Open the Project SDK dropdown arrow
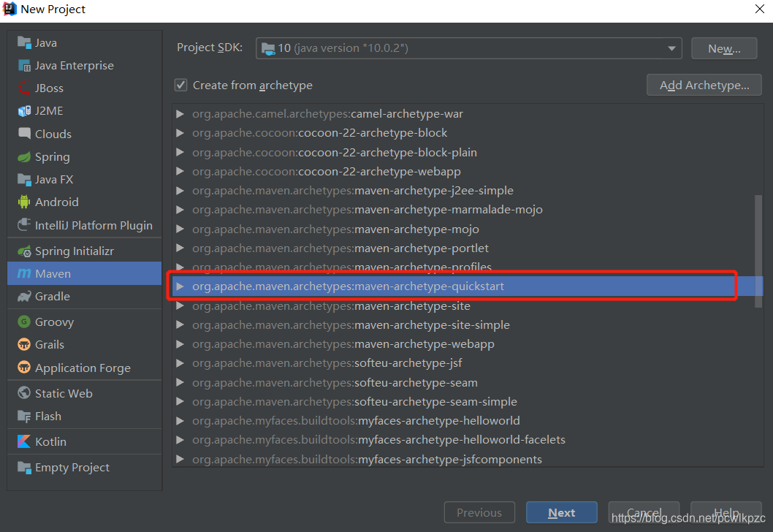Screen dimensions: 773x532 click(671, 48)
